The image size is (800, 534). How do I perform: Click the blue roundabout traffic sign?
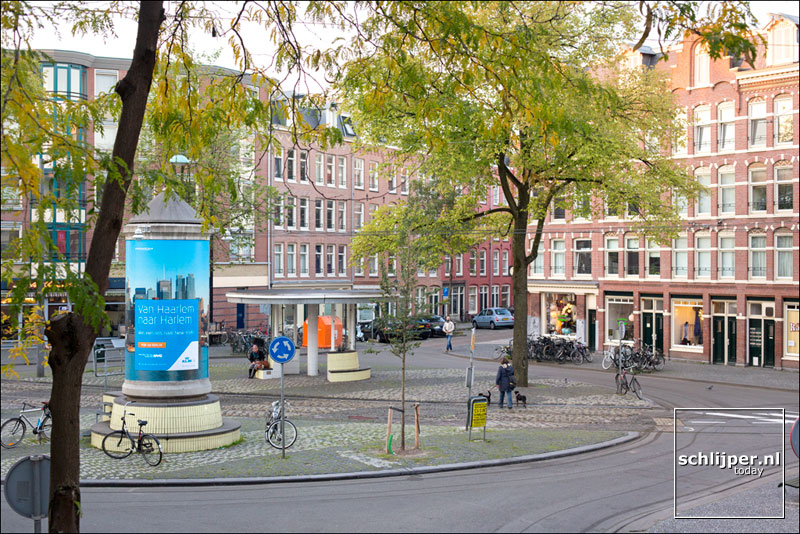282,350
